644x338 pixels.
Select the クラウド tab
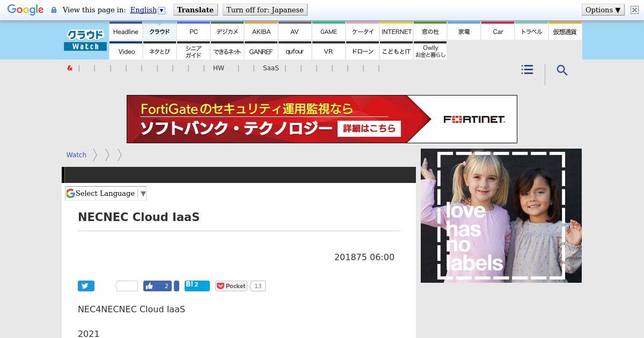point(159,32)
